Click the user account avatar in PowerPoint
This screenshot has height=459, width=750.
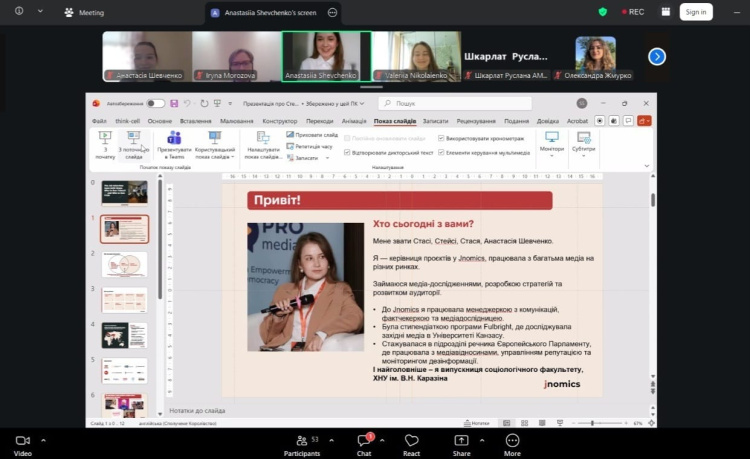582,103
